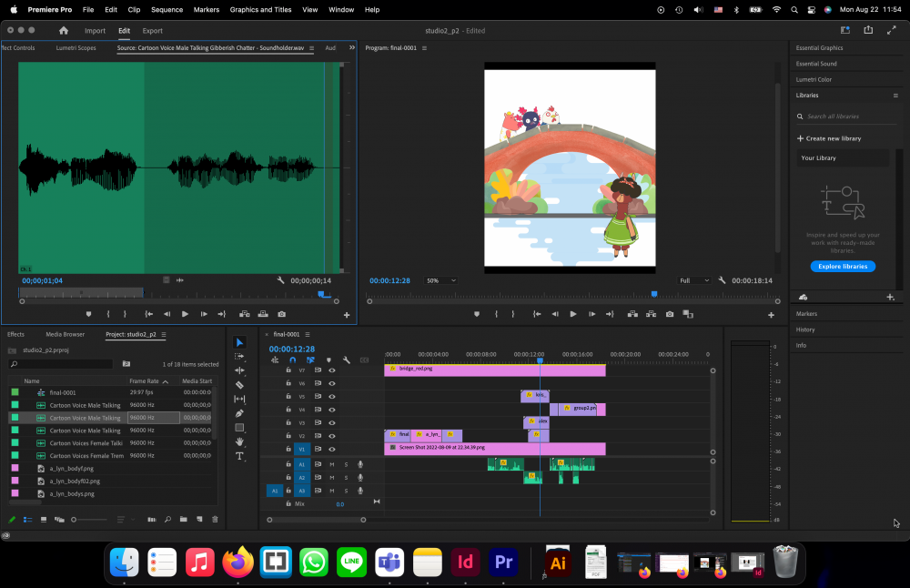Click New Bin folder icon in Project panel

[x=184, y=520]
